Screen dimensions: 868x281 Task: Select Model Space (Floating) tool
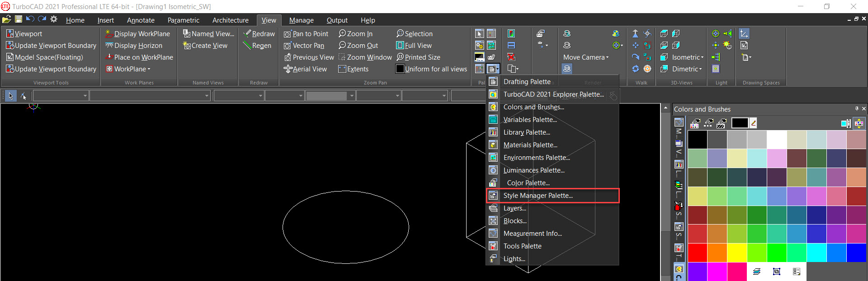[44, 57]
